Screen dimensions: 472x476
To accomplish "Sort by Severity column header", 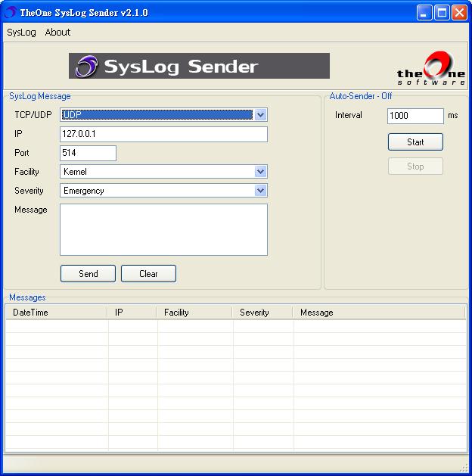I will pos(262,313).
